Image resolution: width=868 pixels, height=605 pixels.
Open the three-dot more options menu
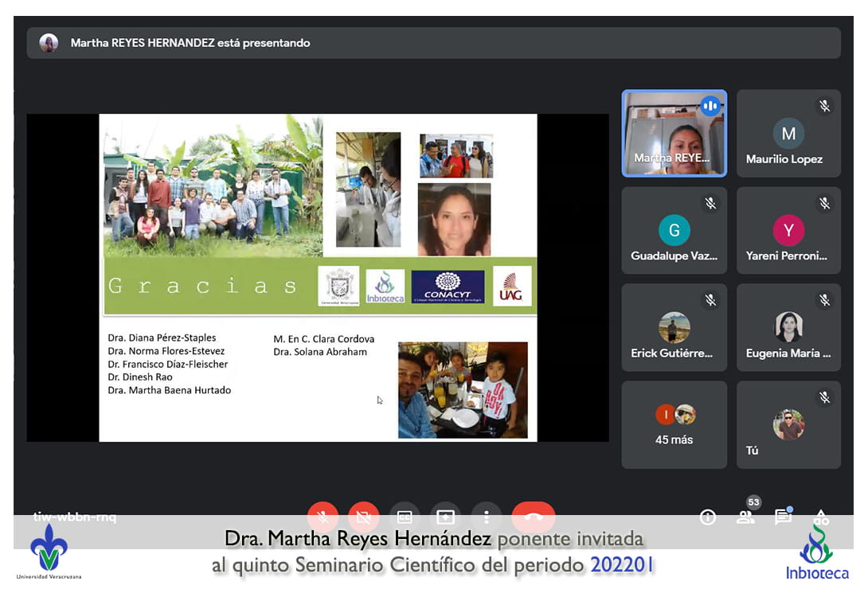[486, 517]
